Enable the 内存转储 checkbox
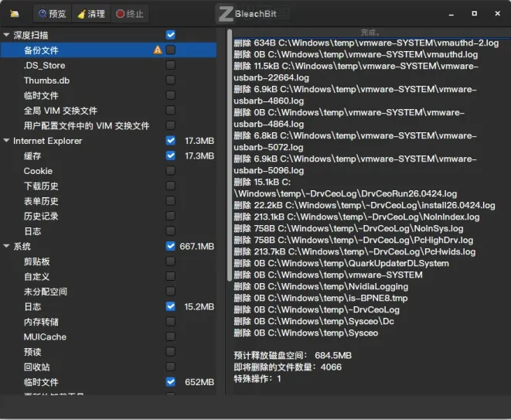Screen dimensions: 511x420 click(x=170, y=322)
